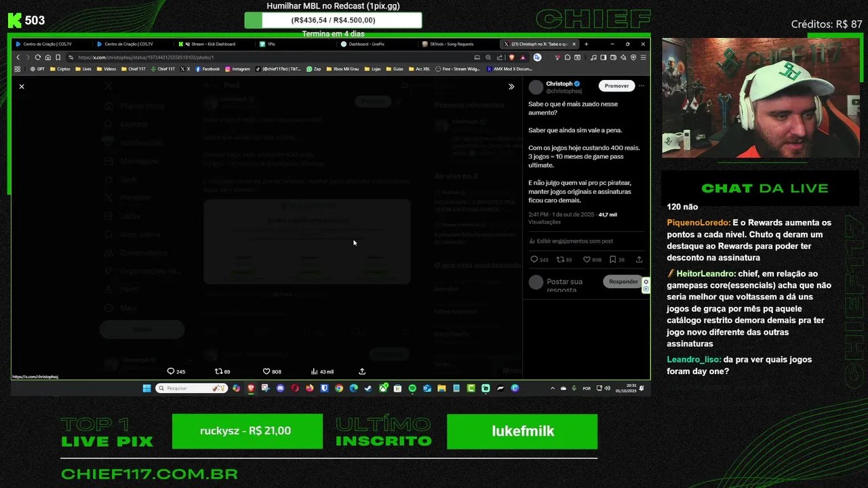Open the apps grid icon in bookmarks bar
This screenshot has width=868, height=488.
click(x=17, y=68)
